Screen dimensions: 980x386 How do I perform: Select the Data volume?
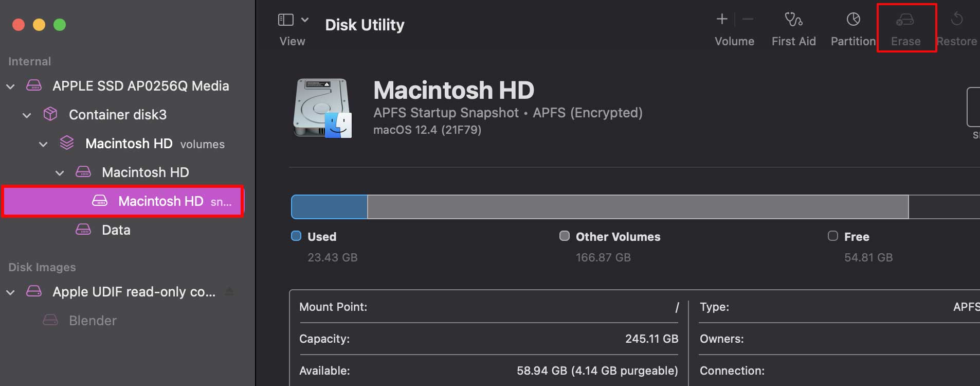pos(122,230)
